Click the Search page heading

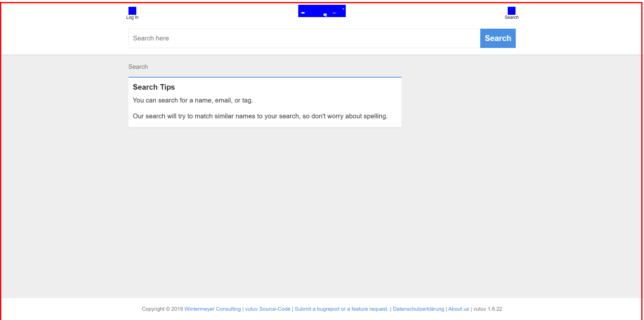[x=138, y=67]
